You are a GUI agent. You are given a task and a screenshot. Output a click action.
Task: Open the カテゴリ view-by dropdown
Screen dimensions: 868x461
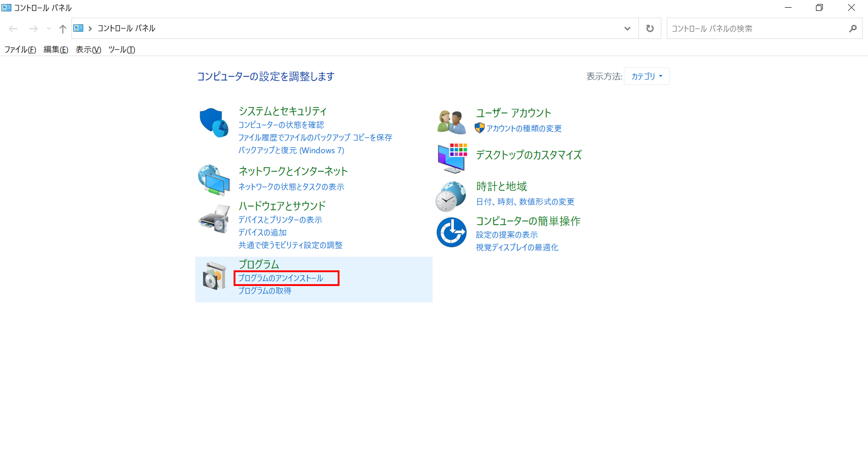pyautogui.click(x=647, y=76)
